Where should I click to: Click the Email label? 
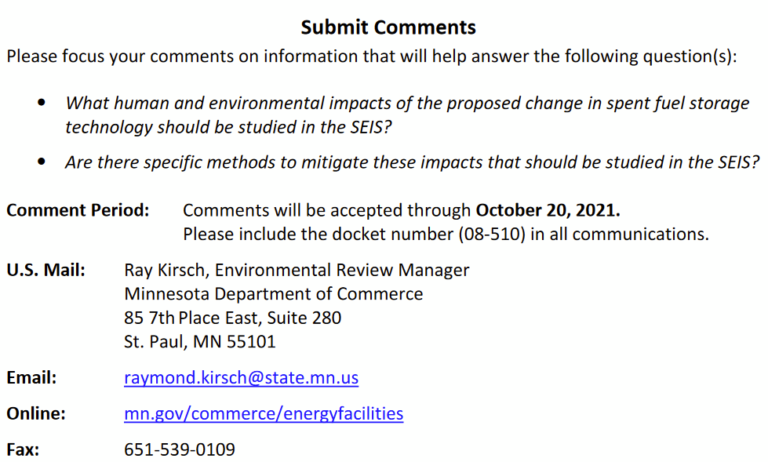pyautogui.click(x=31, y=378)
